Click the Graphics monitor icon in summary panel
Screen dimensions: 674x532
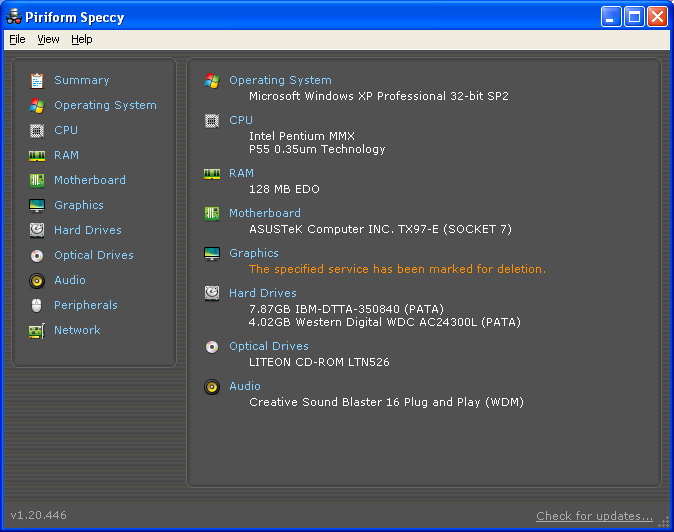212,254
